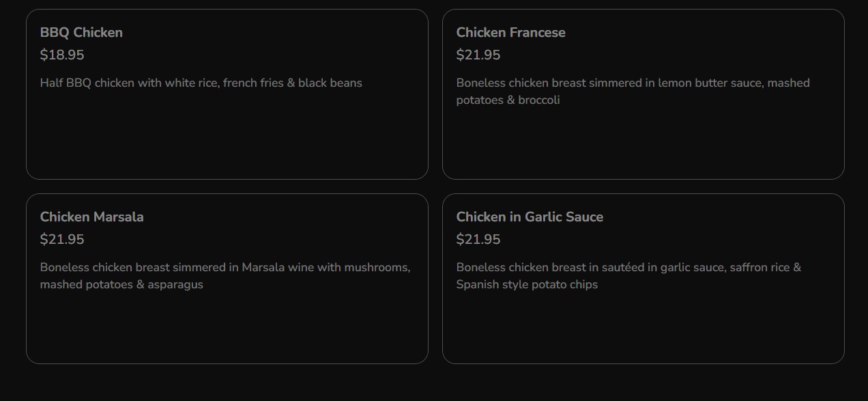The height and width of the screenshot is (401, 868).
Task: Open the Chicken Marsala menu item title
Action: point(91,217)
